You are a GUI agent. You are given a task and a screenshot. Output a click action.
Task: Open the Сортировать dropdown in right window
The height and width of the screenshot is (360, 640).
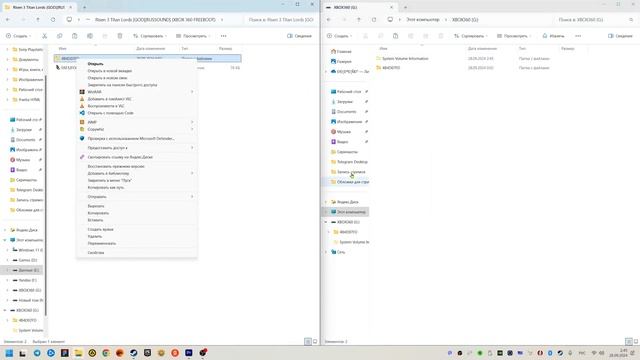click(x=471, y=36)
